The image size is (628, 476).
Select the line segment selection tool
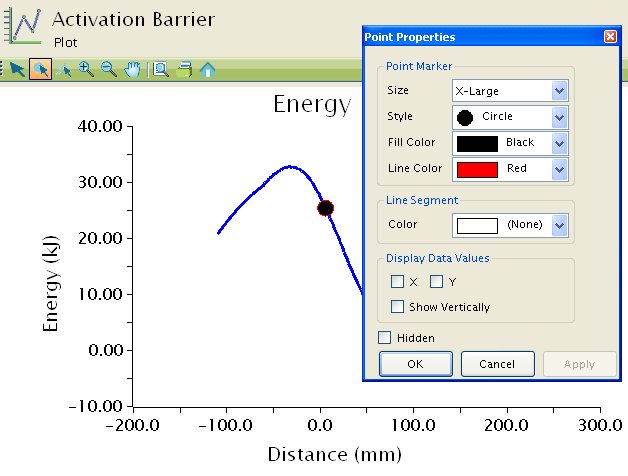tap(64, 70)
